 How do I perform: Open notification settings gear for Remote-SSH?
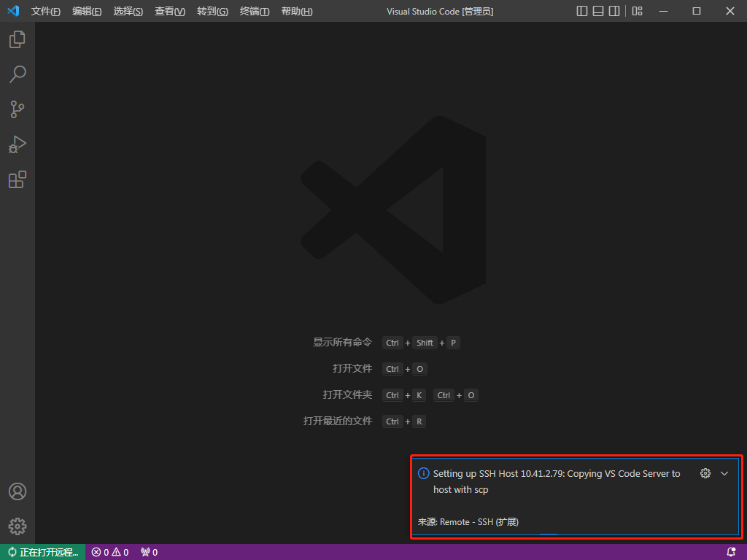[x=705, y=473]
